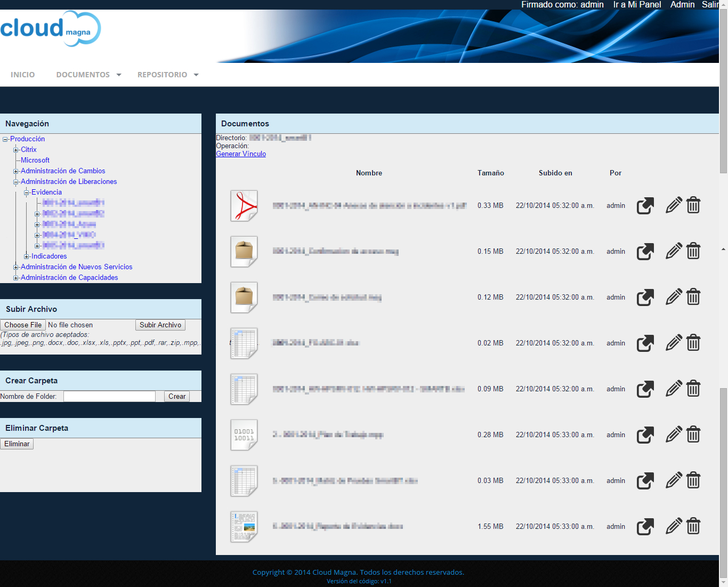Share the 0.03 MB spreadsheet file

click(645, 481)
